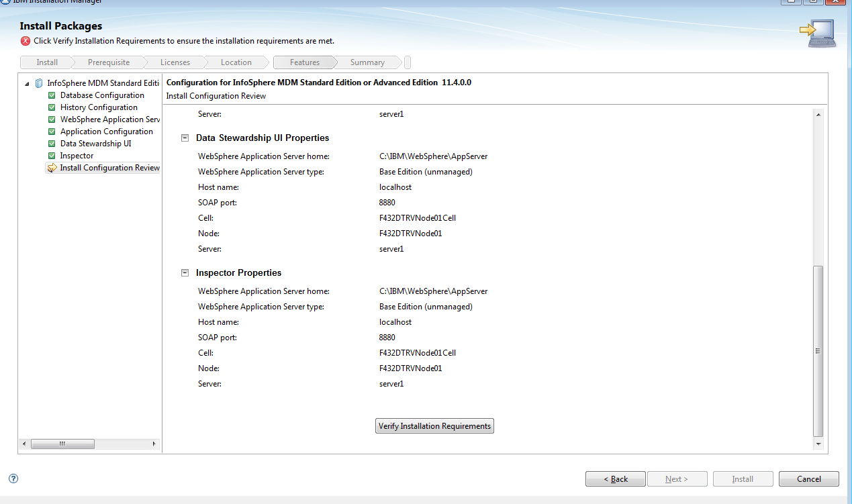Select Data Stewardship UI tree item
Viewport: 852px width, 504px height.
tap(95, 144)
